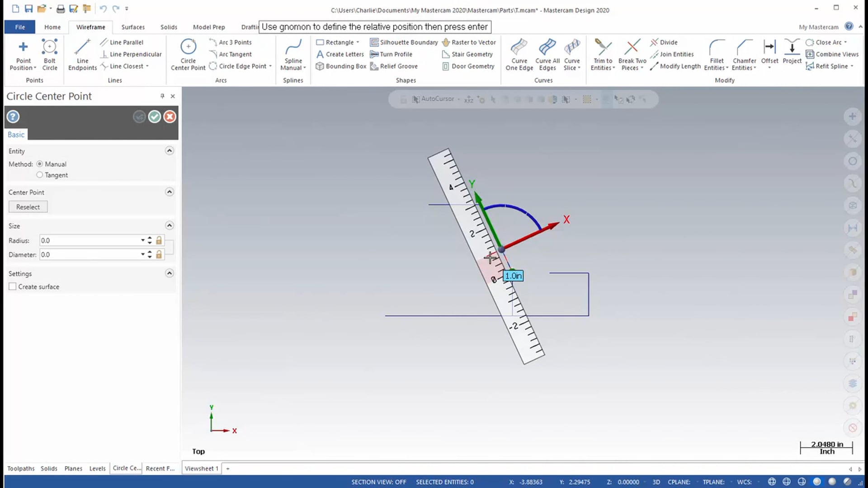Enable the Create surface checkbox

pyautogui.click(x=13, y=286)
